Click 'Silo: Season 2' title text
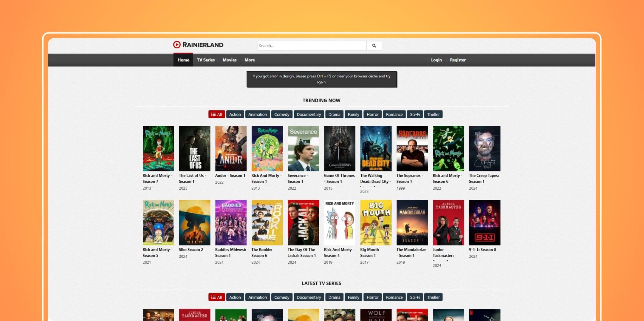Viewport: 644px width, 321px height. pyautogui.click(x=191, y=250)
